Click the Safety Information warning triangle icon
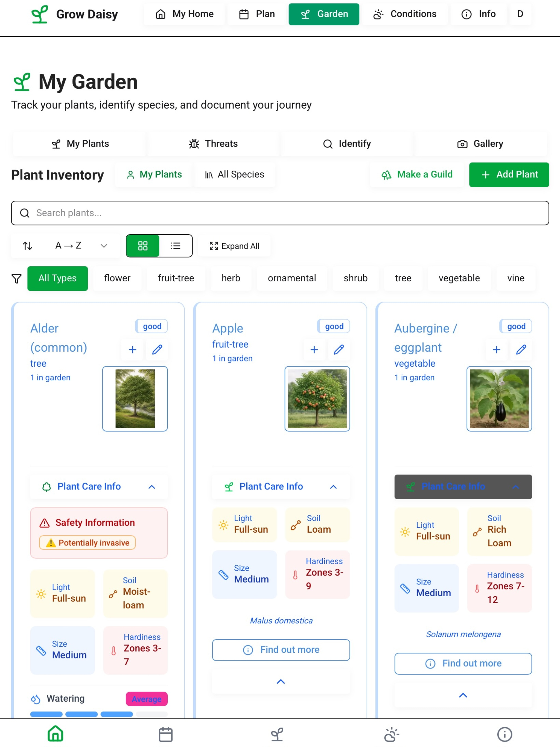The height and width of the screenshot is (747, 560). pyautogui.click(x=45, y=523)
